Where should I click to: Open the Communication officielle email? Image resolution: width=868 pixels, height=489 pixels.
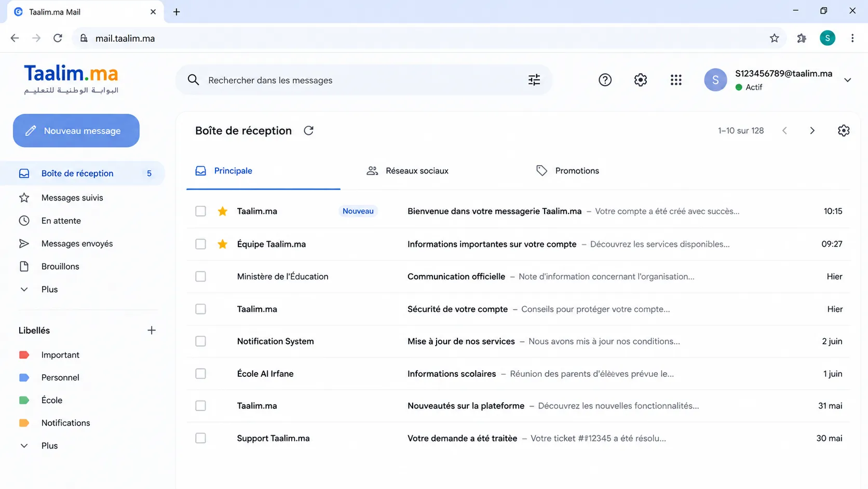[518, 276]
